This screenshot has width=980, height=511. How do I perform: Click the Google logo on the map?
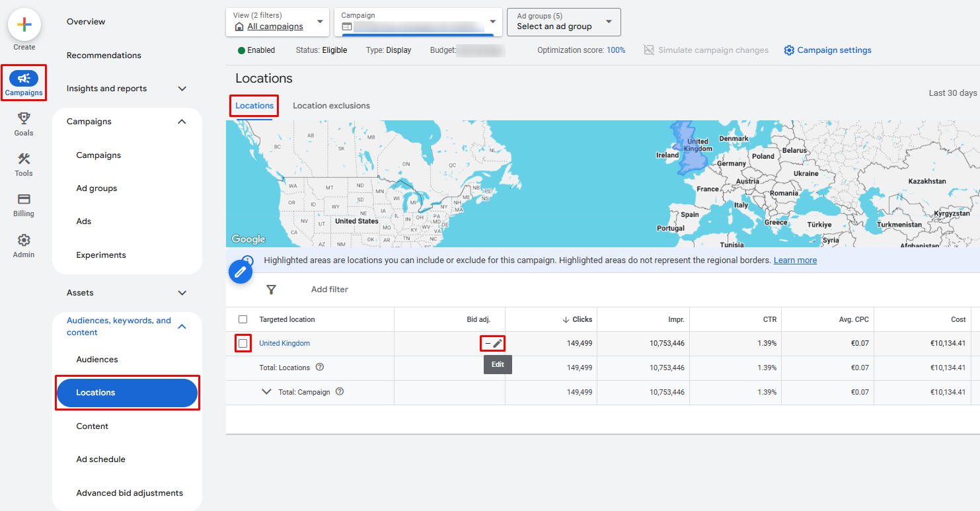coord(248,239)
